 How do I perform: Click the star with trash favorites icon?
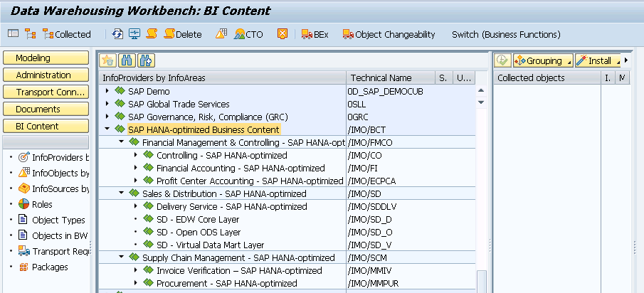107,60
